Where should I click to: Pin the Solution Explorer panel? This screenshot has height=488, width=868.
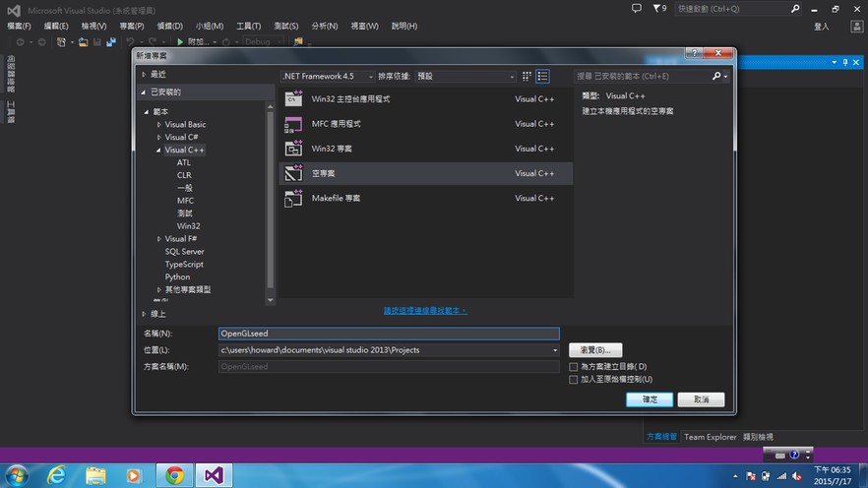pyautogui.click(x=844, y=63)
